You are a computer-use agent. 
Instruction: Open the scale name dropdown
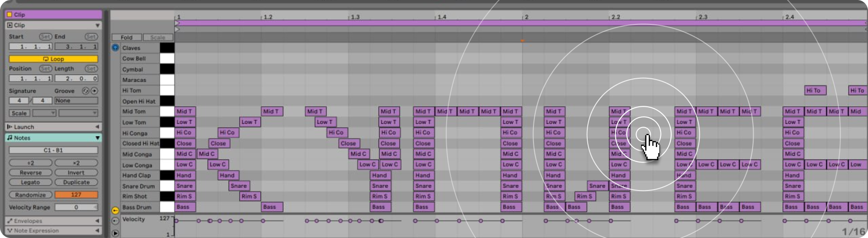(78, 113)
